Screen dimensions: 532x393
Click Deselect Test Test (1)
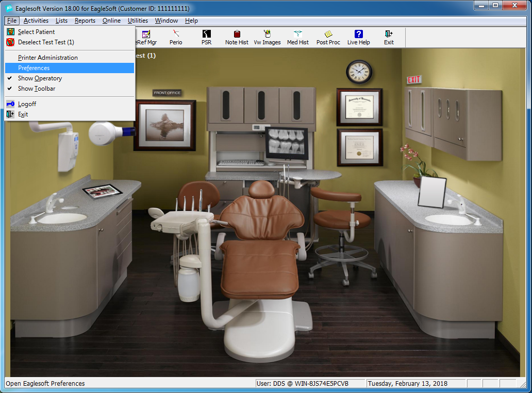click(70, 42)
